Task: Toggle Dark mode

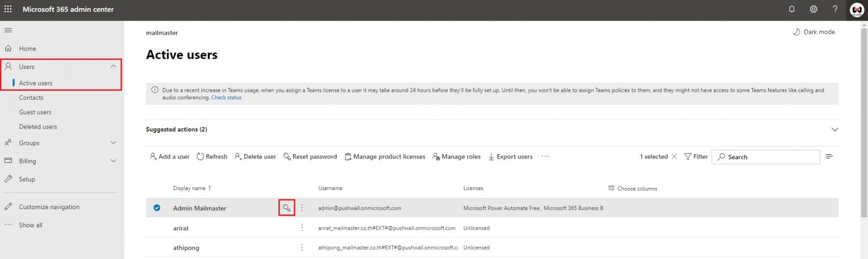Action: coord(814,32)
